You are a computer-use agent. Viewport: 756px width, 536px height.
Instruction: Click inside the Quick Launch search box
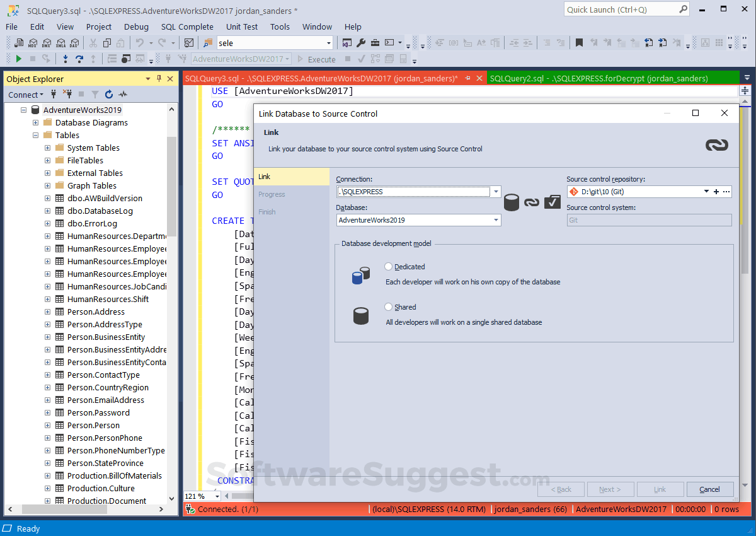(x=621, y=9)
